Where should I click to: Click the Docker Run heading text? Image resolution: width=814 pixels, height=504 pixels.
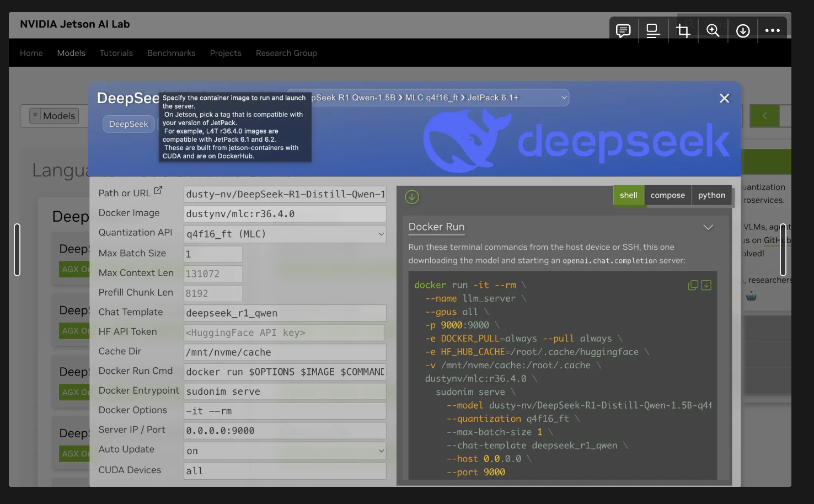click(436, 227)
